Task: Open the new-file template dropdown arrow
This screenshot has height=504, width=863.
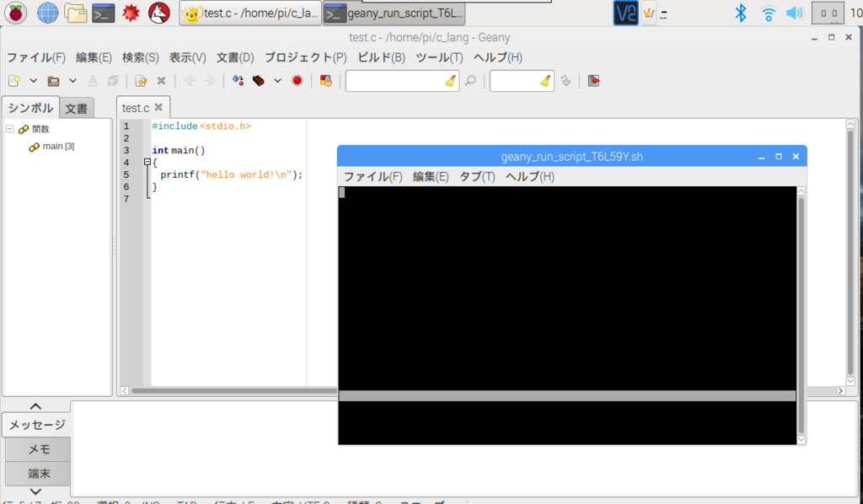Action: tap(33, 81)
